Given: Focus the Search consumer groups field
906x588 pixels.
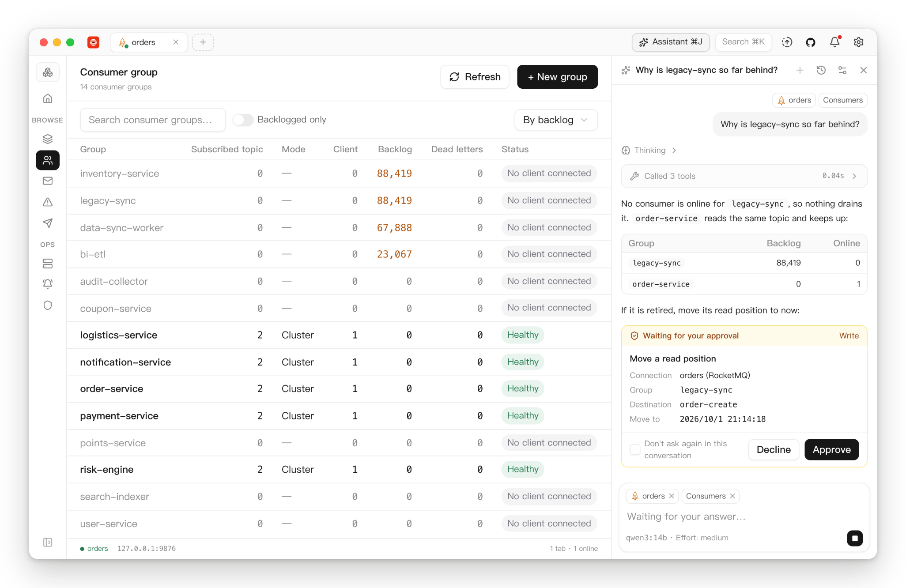Looking at the screenshot, I should pyautogui.click(x=153, y=120).
